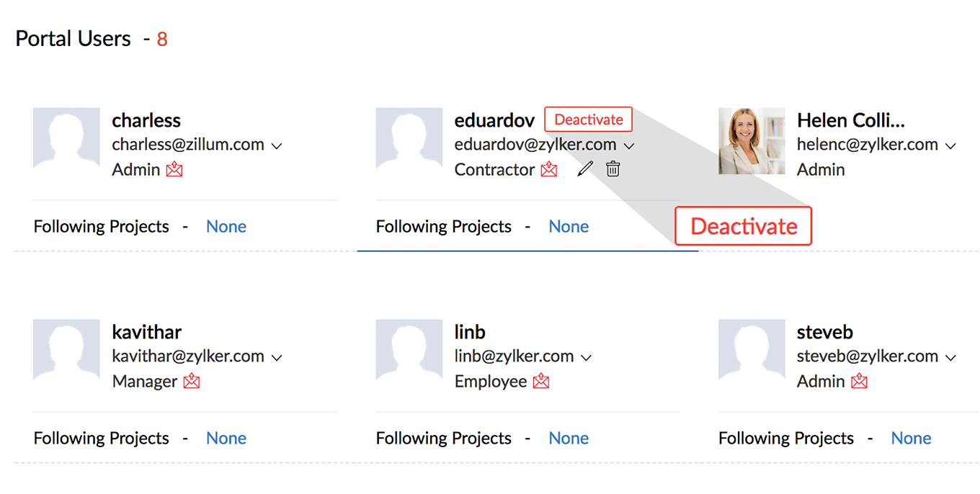Click the envelope icon next to linb's Employee role
The image size is (980, 494).
[x=541, y=382]
